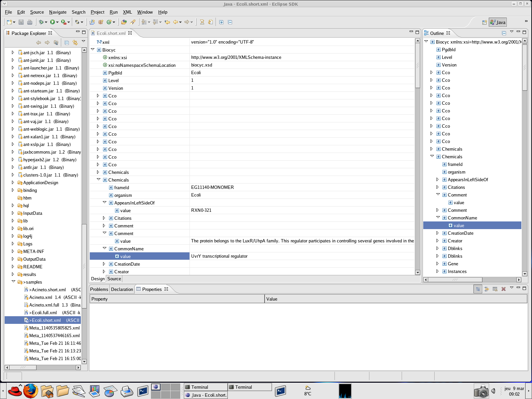532x399 pixels.
Task: Click the Property column header
Action: (177, 299)
